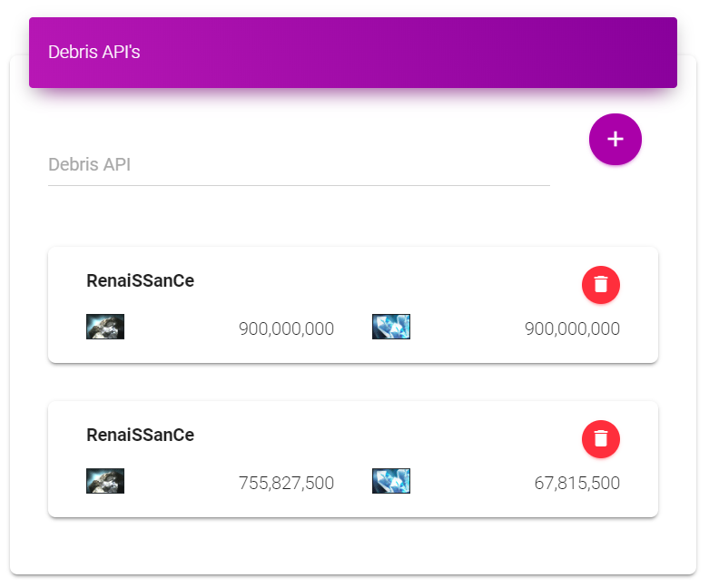709x588 pixels.
Task: Click the purple plus add button
Action: click(x=615, y=139)
